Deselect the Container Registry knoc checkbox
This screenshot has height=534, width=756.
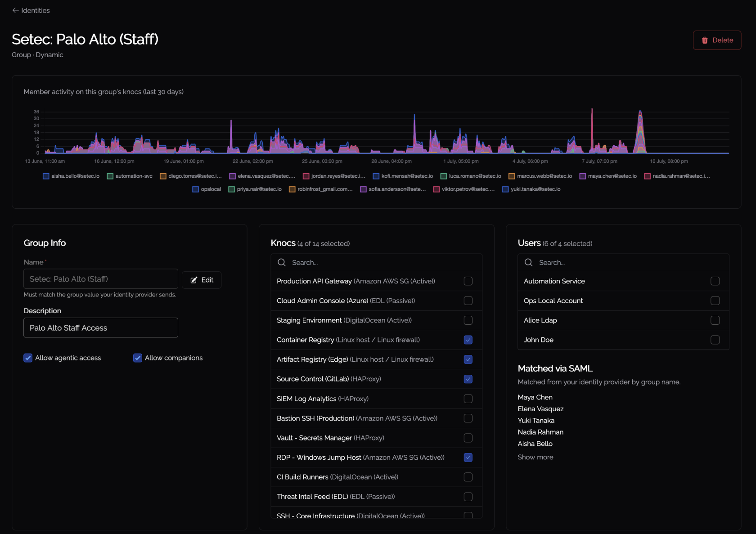[x=468, y=340]
